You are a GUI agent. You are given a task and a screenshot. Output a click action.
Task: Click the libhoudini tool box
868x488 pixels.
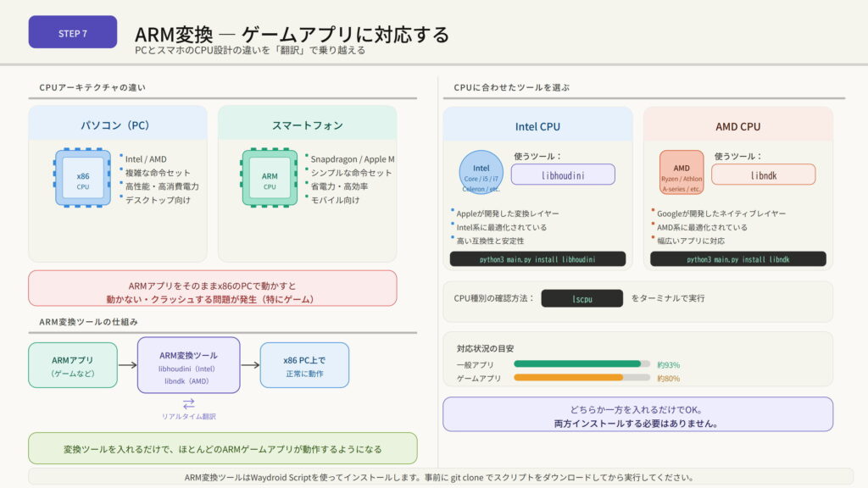pos(564,175)
